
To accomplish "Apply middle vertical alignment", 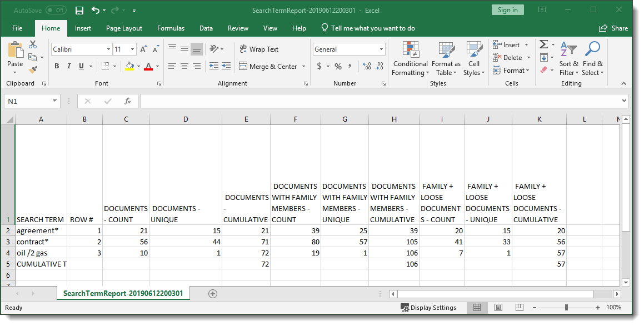I will coord(184,49).
